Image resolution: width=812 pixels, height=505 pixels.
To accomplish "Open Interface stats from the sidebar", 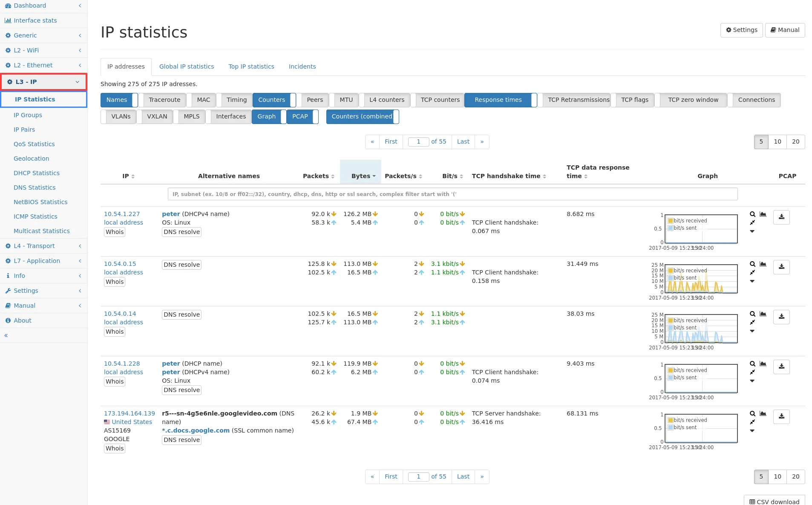I will (35, 20).
